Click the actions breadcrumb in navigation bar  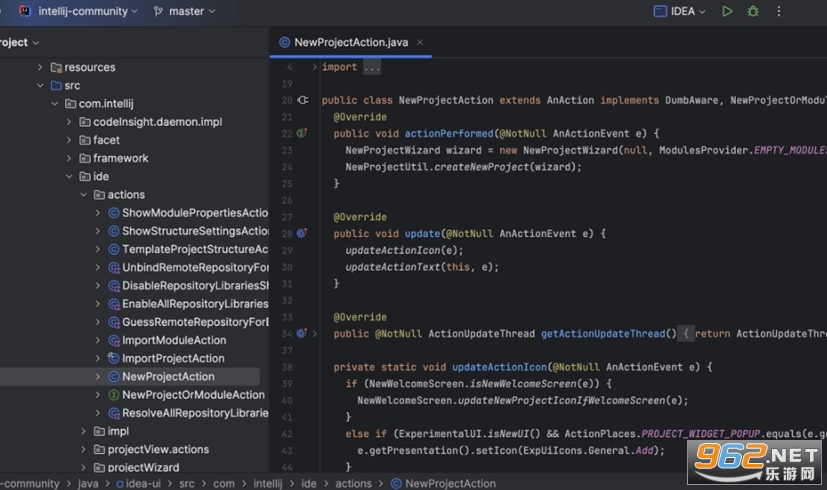[x=353, y=483]
